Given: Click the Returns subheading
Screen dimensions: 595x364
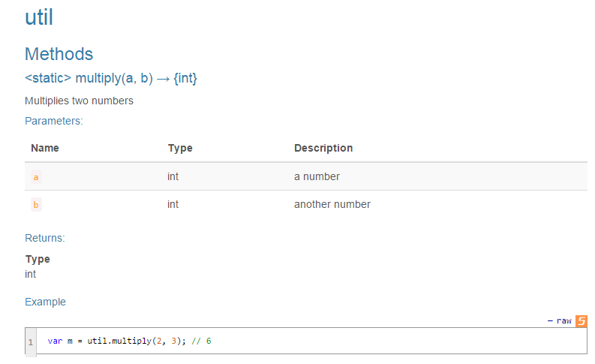Looking at the screenshot, I should pyautogui.click(x=45, y=238).
